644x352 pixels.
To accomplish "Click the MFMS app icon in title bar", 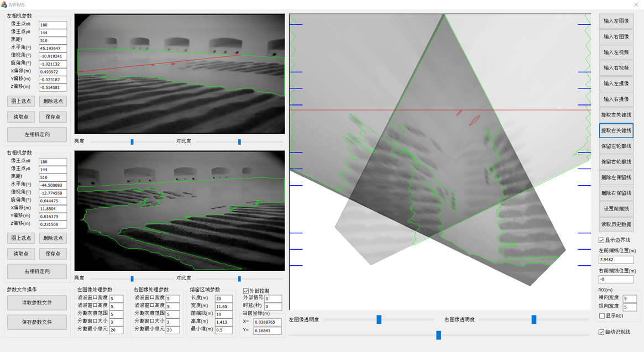I will [x=4, y=4].
